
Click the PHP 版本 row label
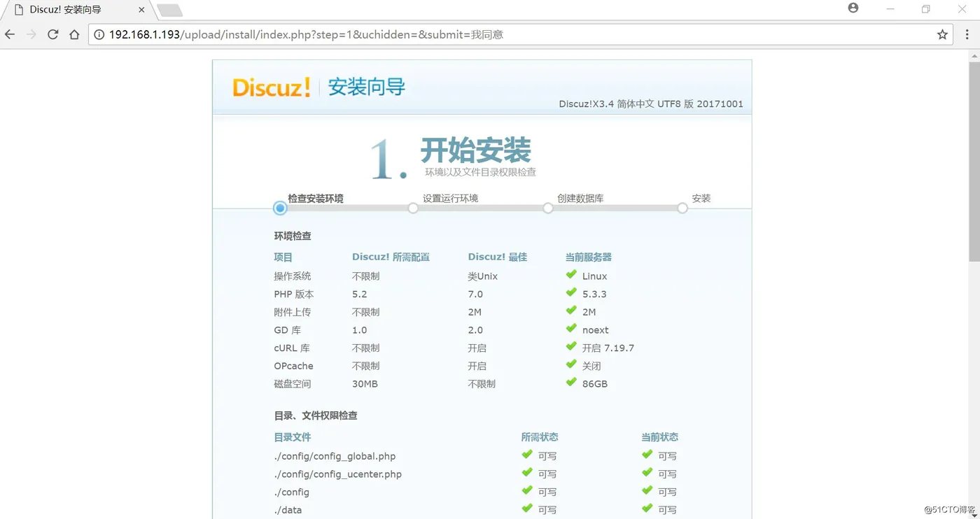[294, 294]
